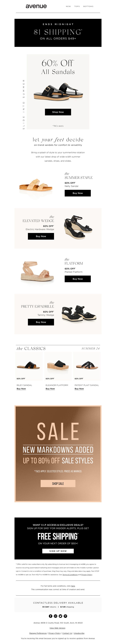Screen dimensions: 116x644
Task: Click Buy Now under Patent Plait Sandal
Action: pyautogui.click(x=79, y=389)
